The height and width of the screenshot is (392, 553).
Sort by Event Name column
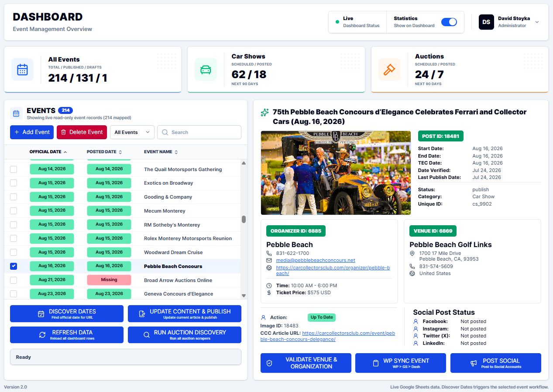pyautogui.click(x=161, y=152)
